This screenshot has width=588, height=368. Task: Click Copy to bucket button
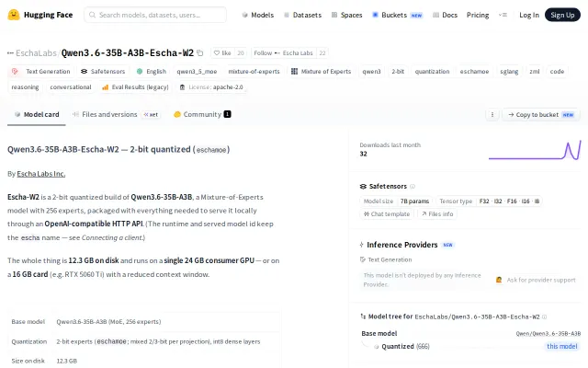(541, 114)
